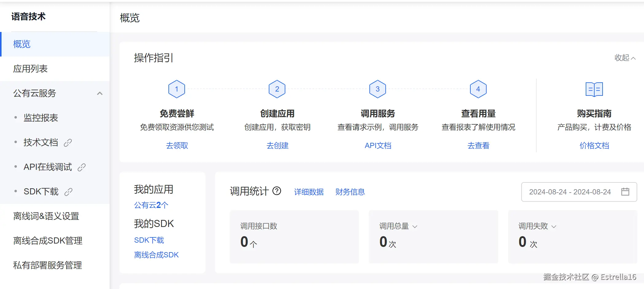Click the 操作指引 panel heading
The width and height of the screenshot is (644, 289).
pos(154,58)
